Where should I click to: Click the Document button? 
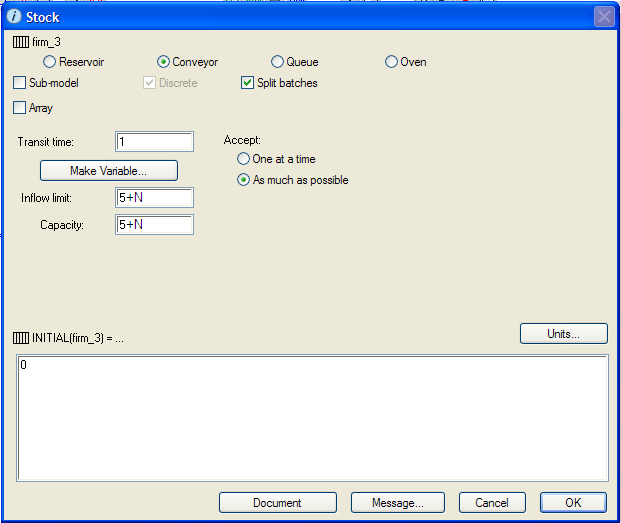[x=278, y=503]
